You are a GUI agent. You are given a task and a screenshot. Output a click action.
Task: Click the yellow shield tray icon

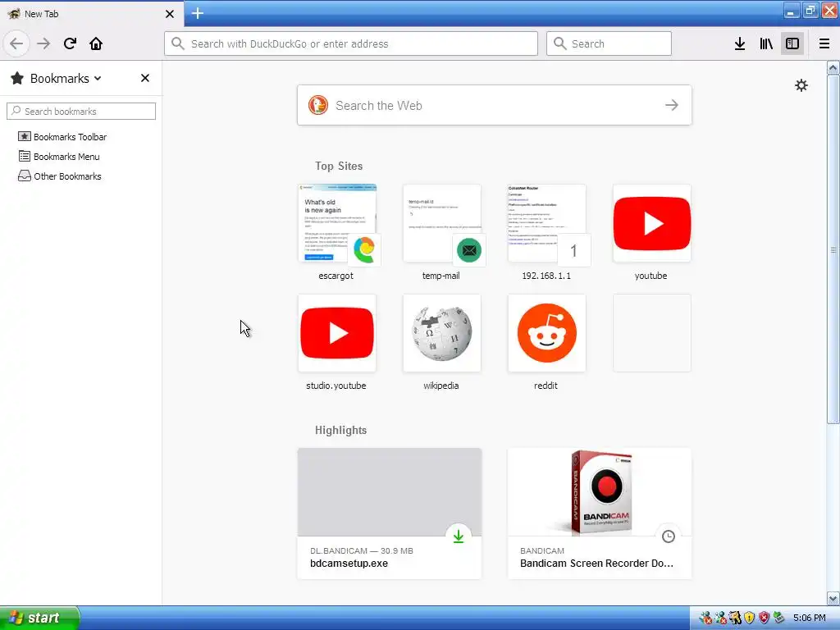(750, 619)
